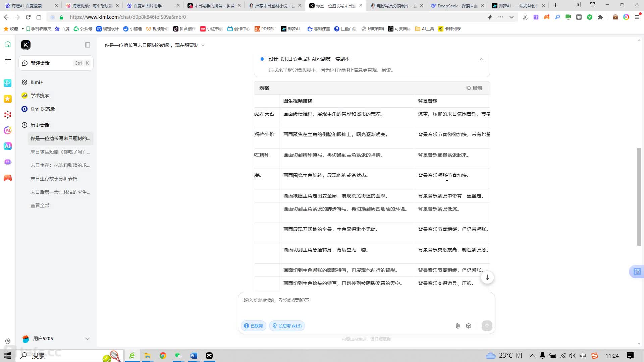Open Word from the Windows taskbar
Viewport: 644px width, 362px height.
tap(194, 356)
